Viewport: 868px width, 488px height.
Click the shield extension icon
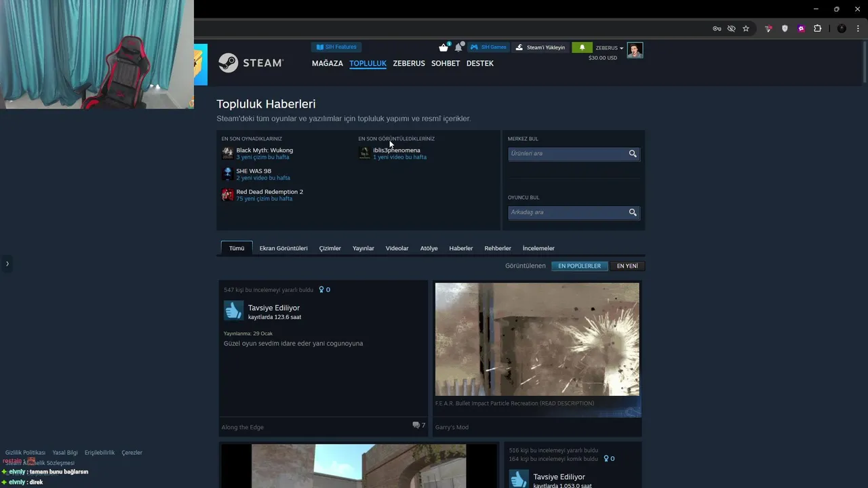click(x=785, y=28)
